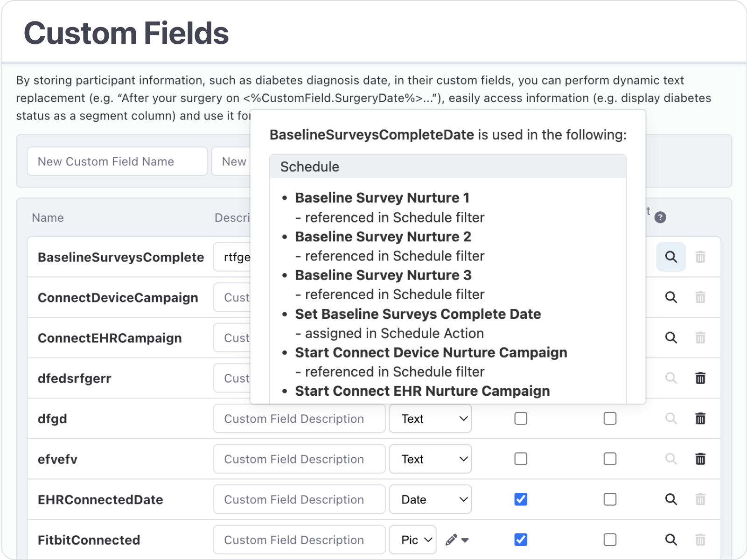This screenshot has height=560, width=747.
Task: Click the BaselineSurveysComplete field name
Action: click(x=121, y=257)
